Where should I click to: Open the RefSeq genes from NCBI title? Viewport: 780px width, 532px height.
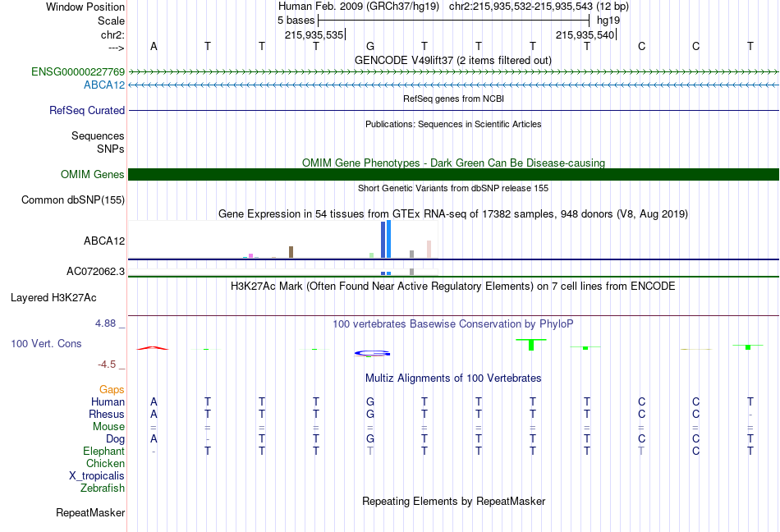[x=453, y=99]
